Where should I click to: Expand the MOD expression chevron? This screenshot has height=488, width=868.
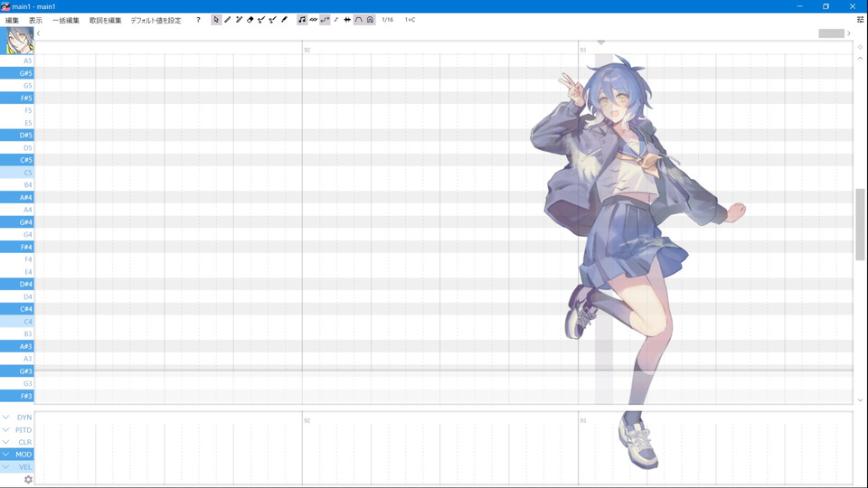tap(5, 455)
